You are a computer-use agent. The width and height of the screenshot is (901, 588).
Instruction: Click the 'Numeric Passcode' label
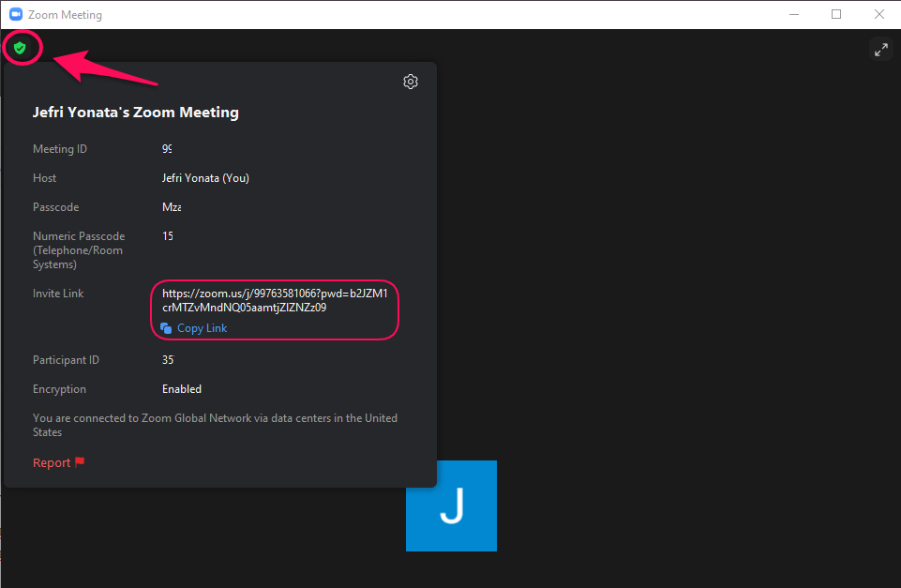79,250
